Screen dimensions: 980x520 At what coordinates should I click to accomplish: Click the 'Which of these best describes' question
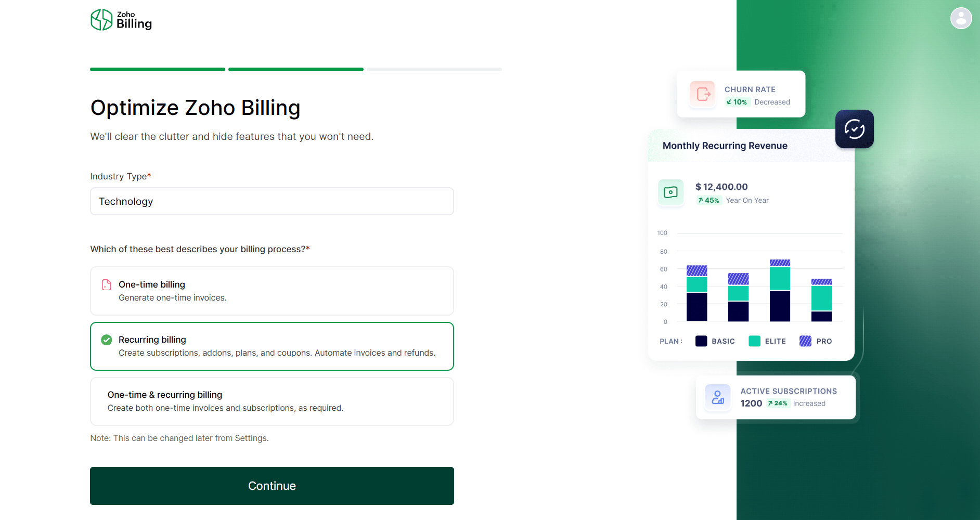point(200,249)
